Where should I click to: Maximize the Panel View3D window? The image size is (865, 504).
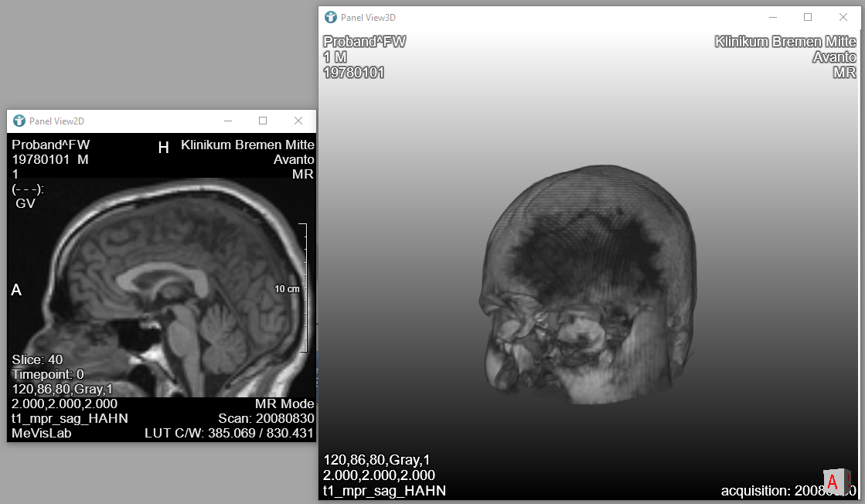[x=808, y=17]
